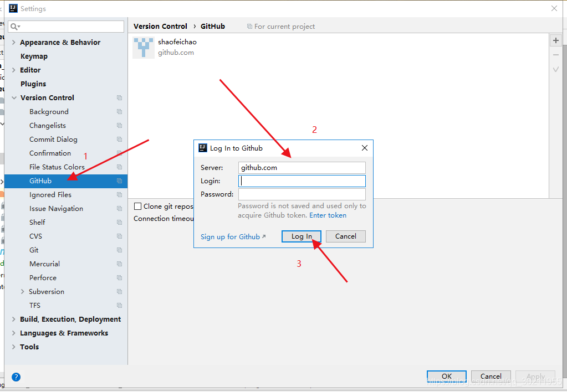Select Keymap in the settings tree

click(x=34, y=56)
